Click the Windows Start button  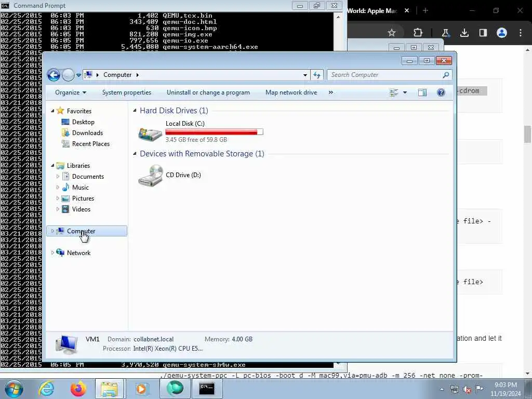click(14, 389)
